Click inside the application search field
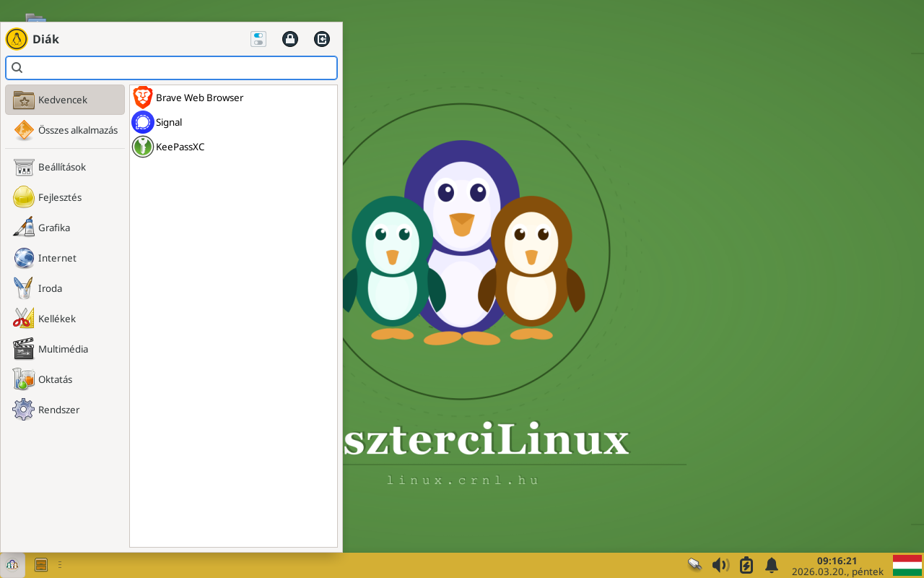924x578 pixels. [x=171, y=67]
